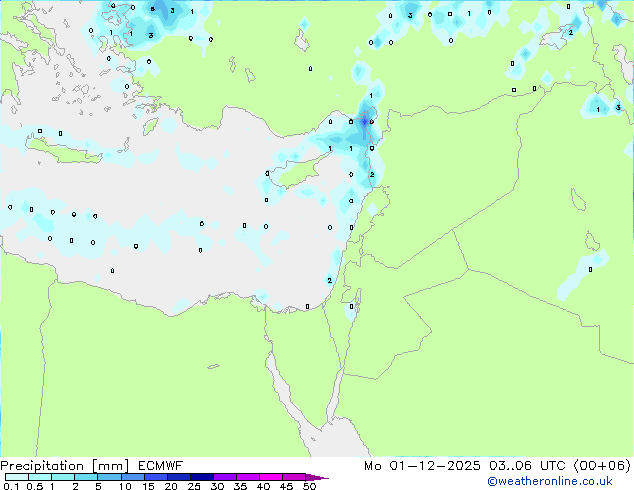Click the 25–30 mm navy legend swatch
The width and height of the screenshot is (634, 490).
(202, 477)
